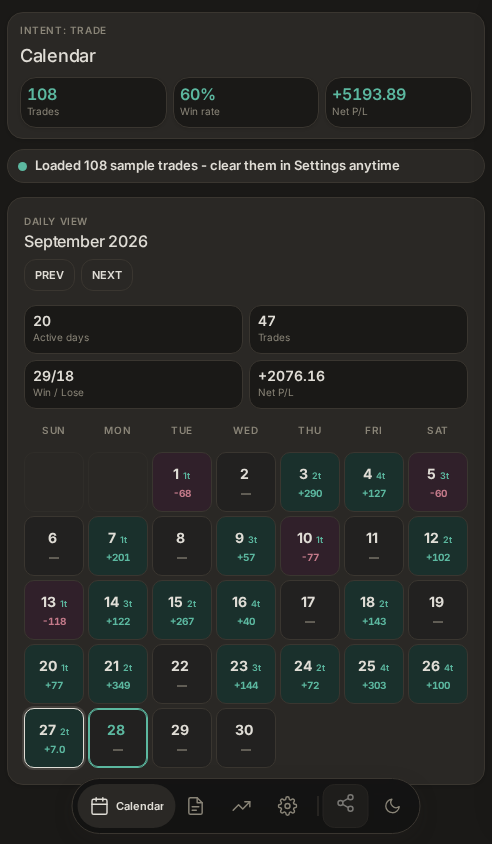The width and height of the screenshot is (492, 844).
Task: Select September 24 showing +72
Action: tap(310, 674)
